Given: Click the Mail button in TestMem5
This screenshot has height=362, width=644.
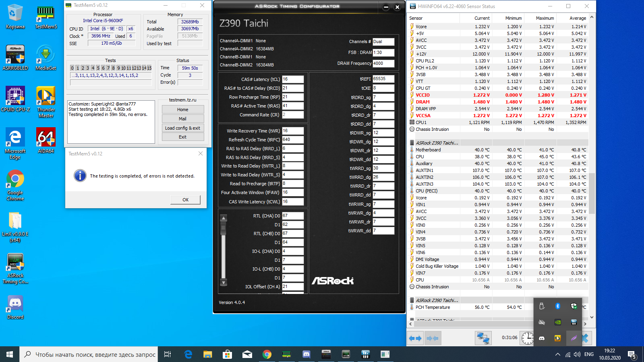Looking at the screenshot, I should coord(183,119).
